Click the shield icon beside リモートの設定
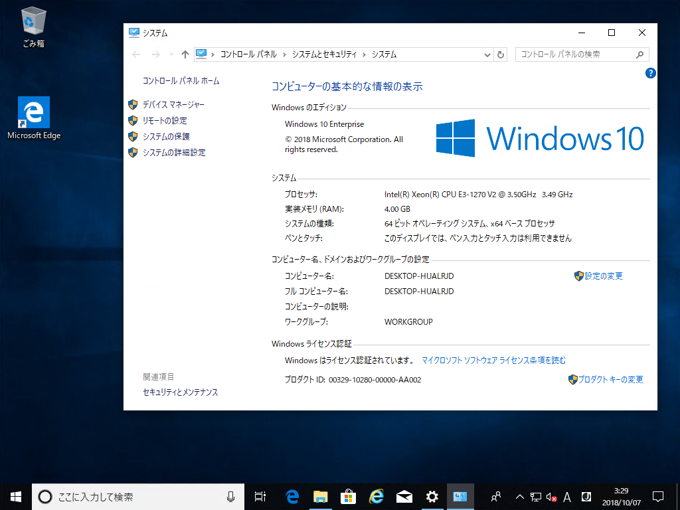 point(133,121)
